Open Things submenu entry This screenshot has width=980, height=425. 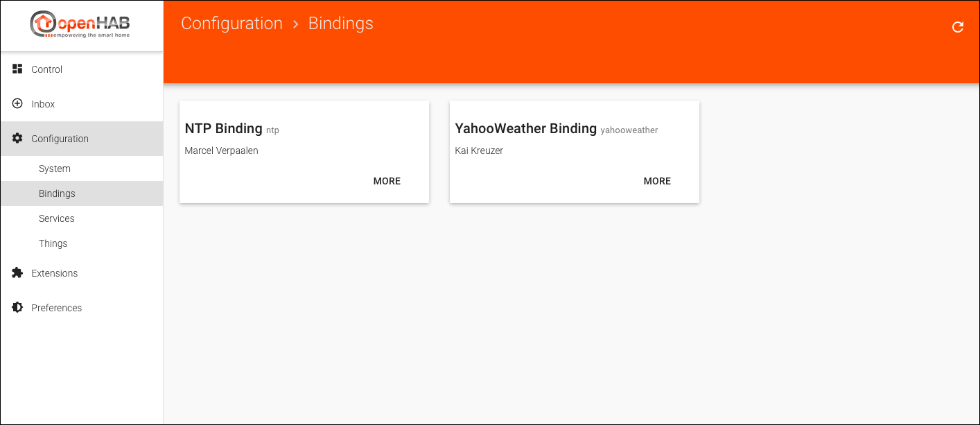click(53, 243)
